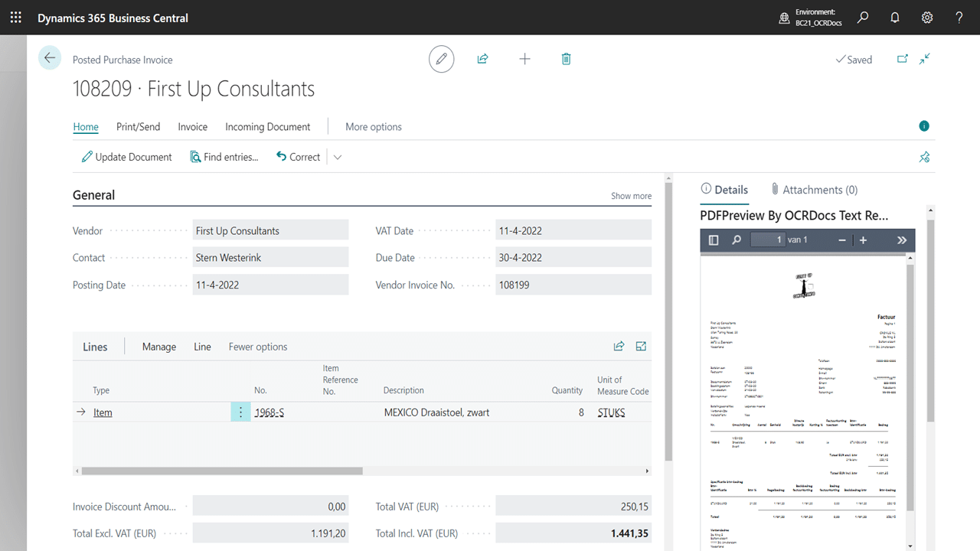
Task: Toggle the pin action bar icon
Action: click(924, 157)
